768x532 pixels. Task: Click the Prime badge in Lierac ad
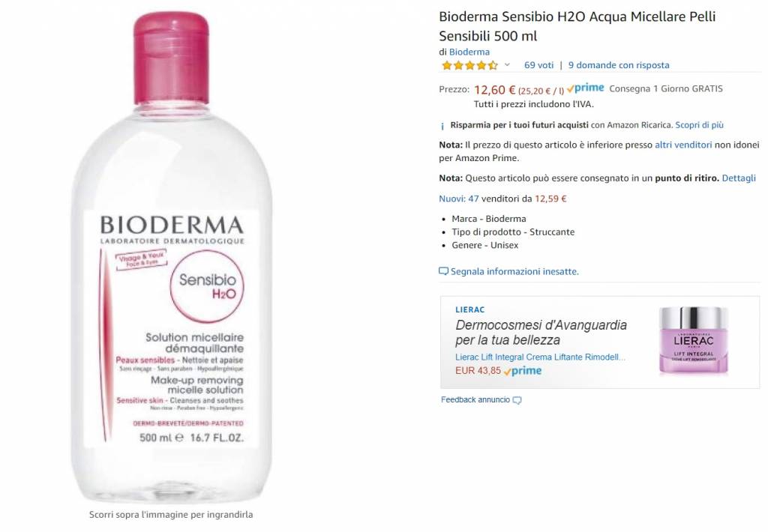[523, 371]
